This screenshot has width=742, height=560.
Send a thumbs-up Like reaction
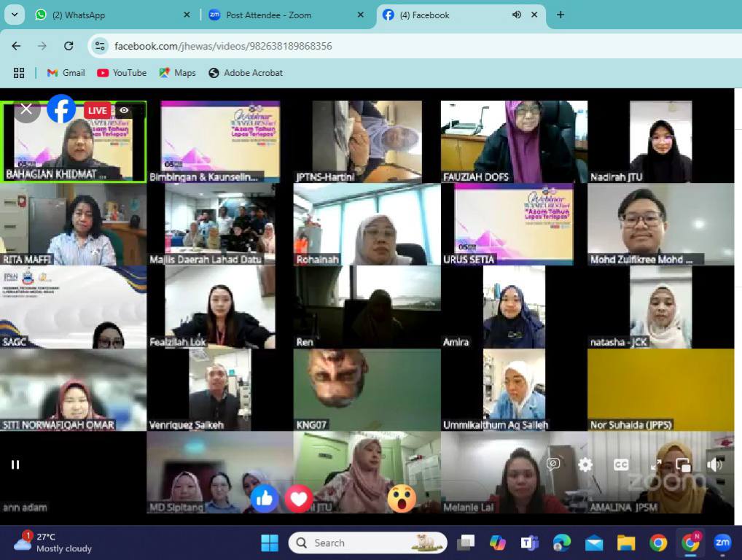pos(265,498)
